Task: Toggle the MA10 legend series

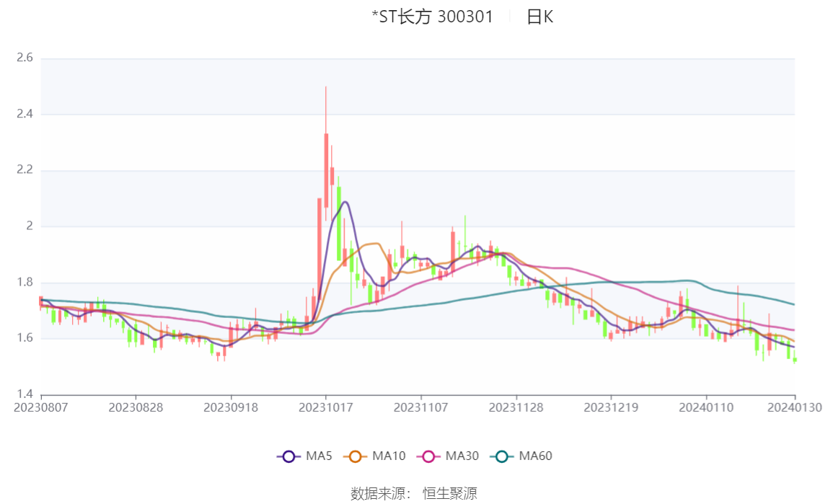Action: coord(374,456)
